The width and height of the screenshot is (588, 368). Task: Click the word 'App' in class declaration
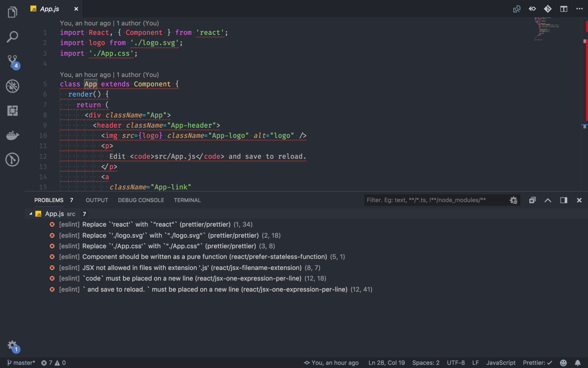(91, 84)
